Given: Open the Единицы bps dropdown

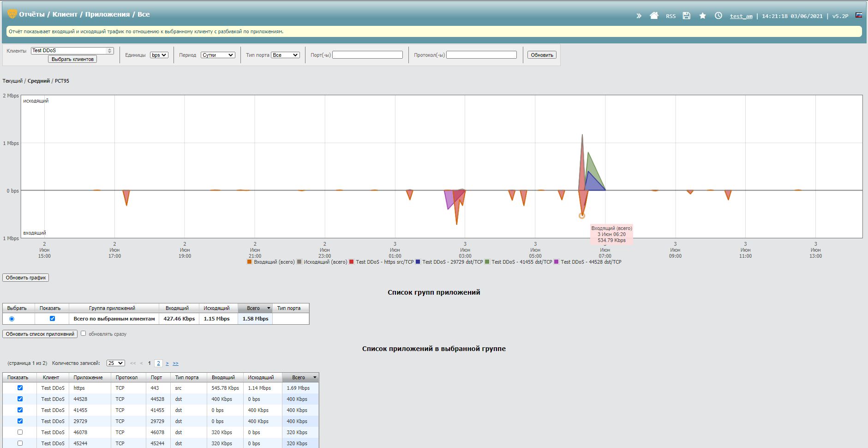Looking at the screenshot, I should pos(159,55).
